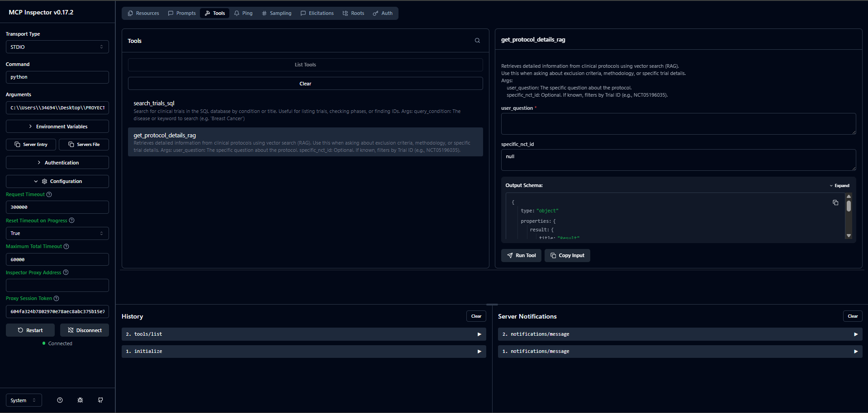
Task: Open the System theme selector
Action: click(24, 400)
